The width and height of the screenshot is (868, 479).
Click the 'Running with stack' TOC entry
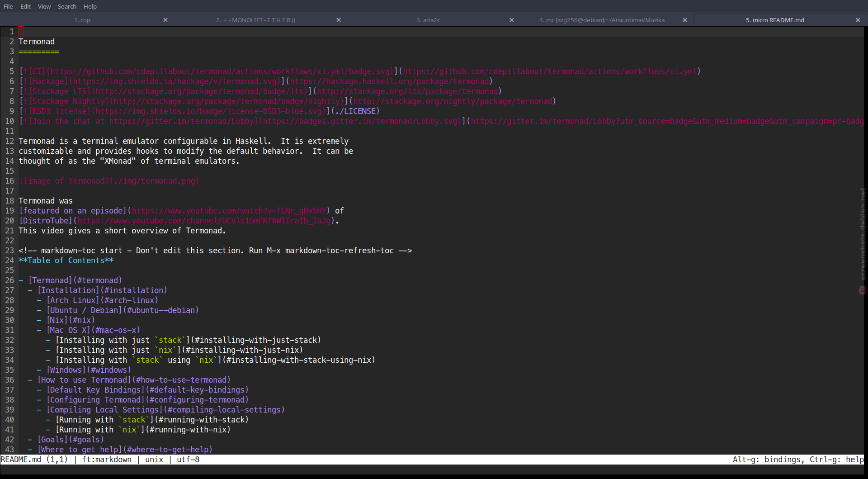[x=152, y=420]
